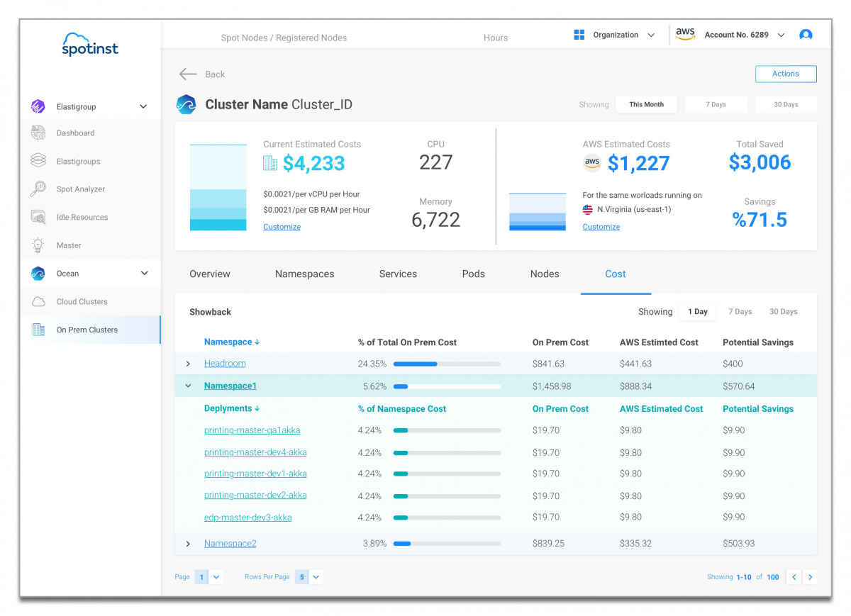Open Dashboard icon in sidebar
Screen dimensions: 851x616
tap(38, 133)
